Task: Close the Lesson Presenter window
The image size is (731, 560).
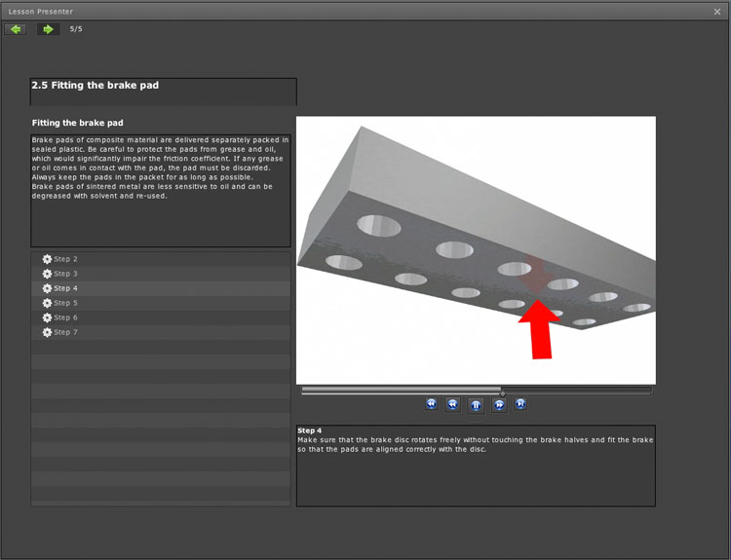Action: click(x=717, y=11)
